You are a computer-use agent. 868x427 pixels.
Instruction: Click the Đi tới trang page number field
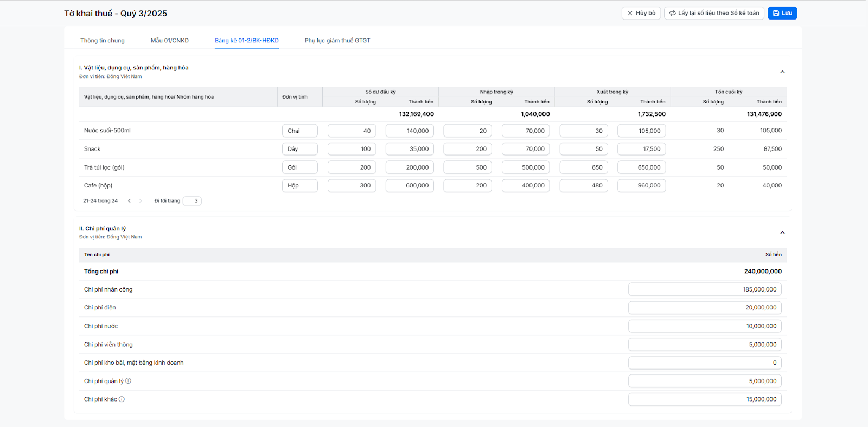192,201
